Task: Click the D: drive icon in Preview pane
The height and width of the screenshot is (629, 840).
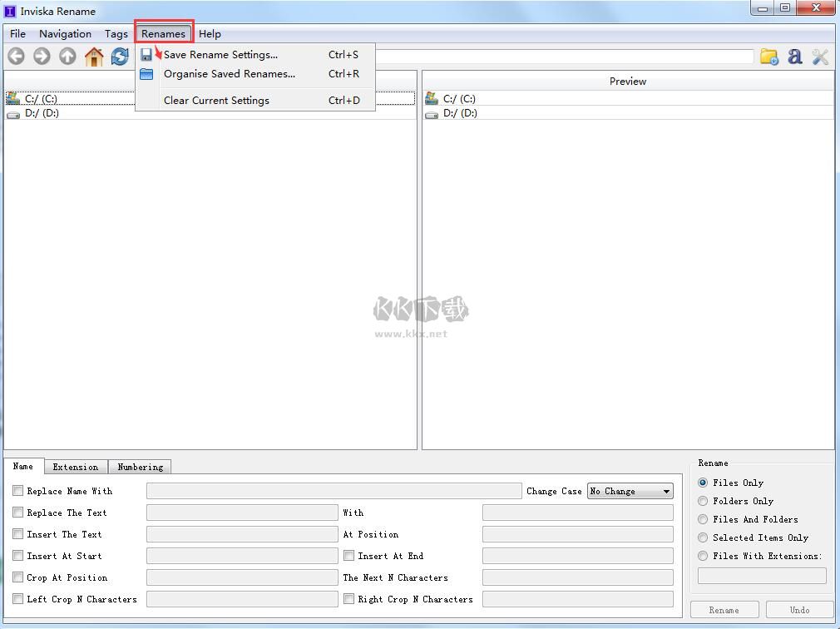Action: (x=432, y=114)
